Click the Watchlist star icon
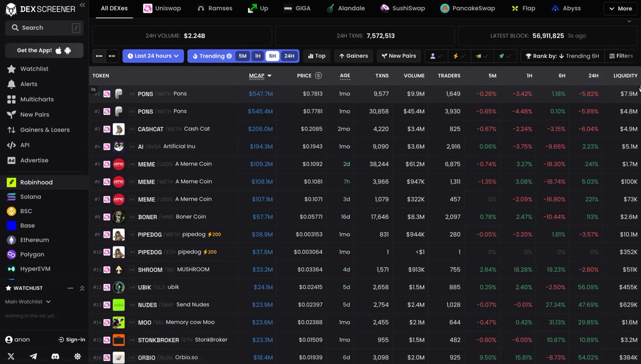This screenshot has height=364, width=641. [11, 69]
